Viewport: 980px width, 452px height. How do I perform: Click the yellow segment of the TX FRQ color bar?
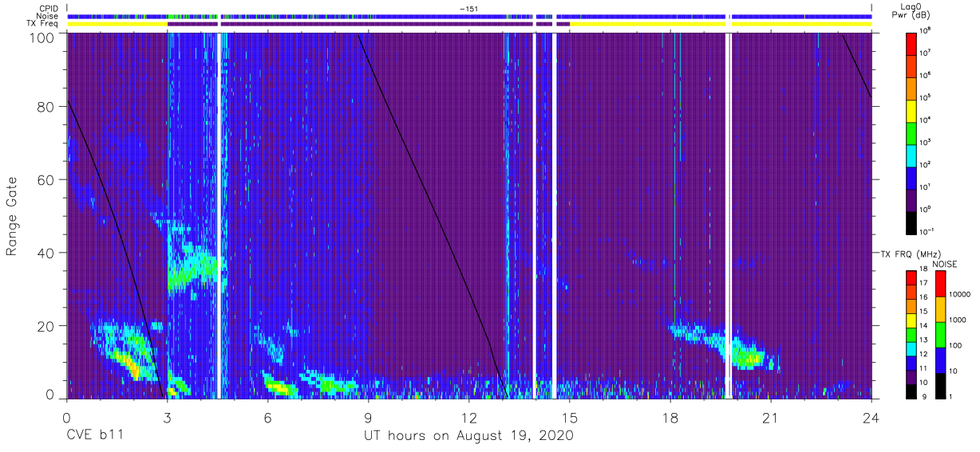pos(912,320)
